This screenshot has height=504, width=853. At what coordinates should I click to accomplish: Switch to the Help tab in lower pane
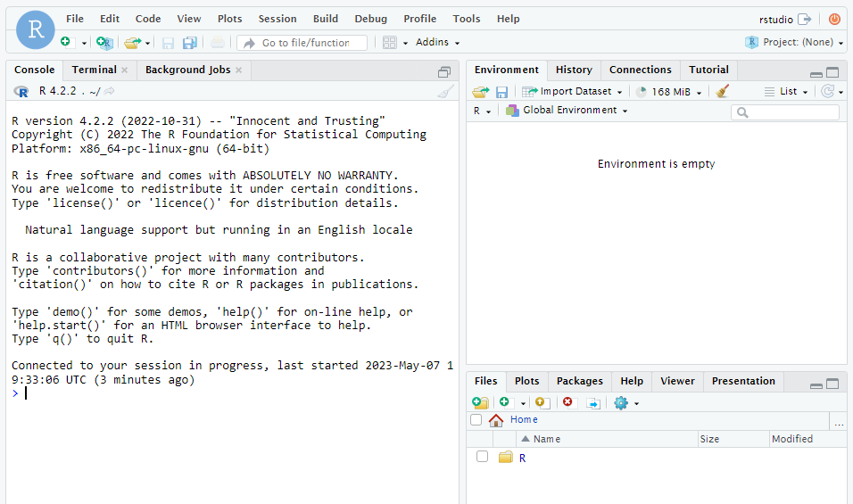tap(632, 381)
